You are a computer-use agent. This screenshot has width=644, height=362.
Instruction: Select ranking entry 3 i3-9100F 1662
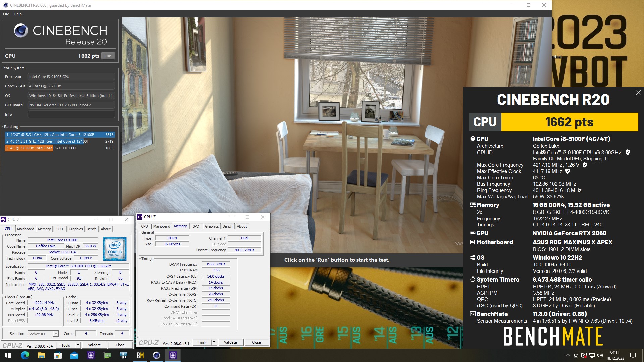point(60,148)
